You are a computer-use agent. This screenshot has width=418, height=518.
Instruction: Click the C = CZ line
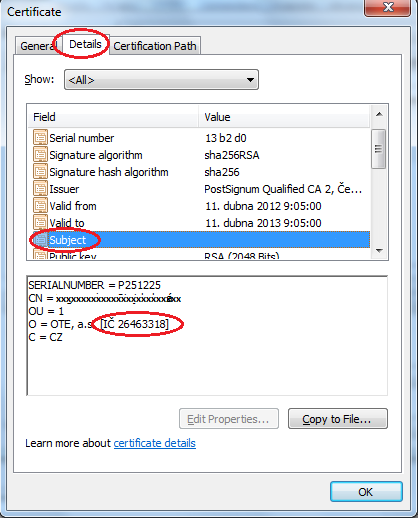pyautogui.click(x=45, y=337)
